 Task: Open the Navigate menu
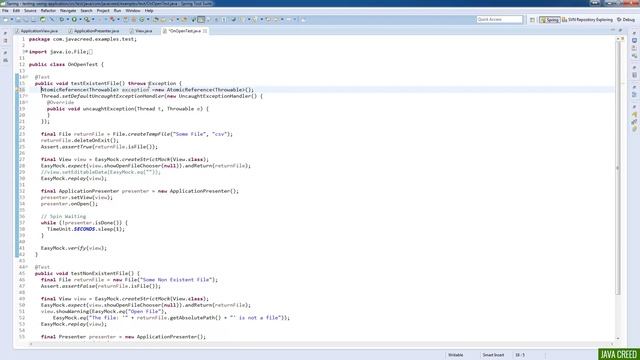tap(68, 11)
